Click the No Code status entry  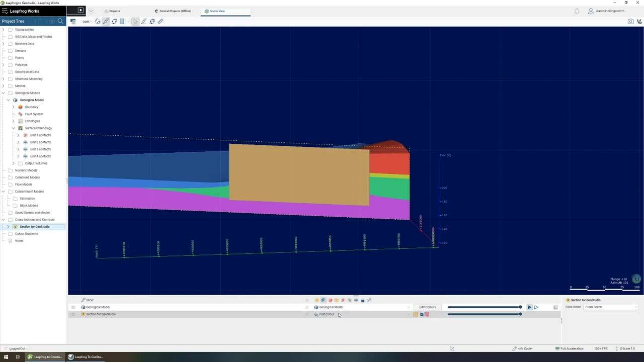click(523, 348)
